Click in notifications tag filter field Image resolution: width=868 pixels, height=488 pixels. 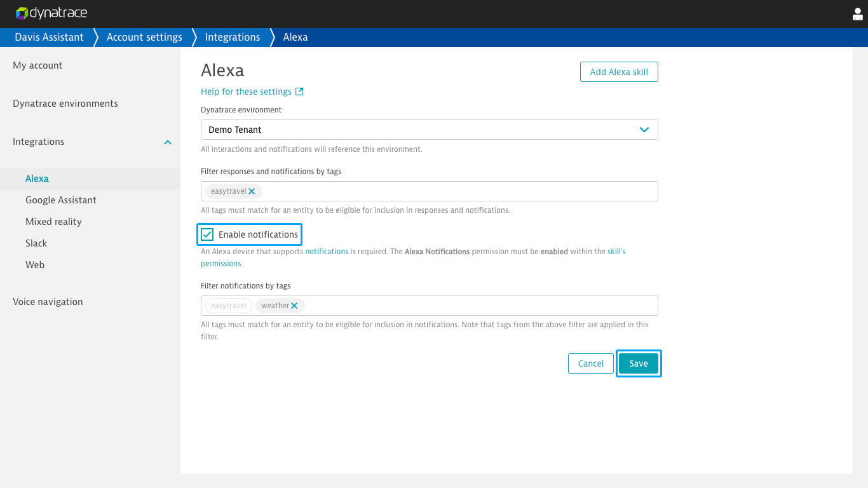coord(430,306)
